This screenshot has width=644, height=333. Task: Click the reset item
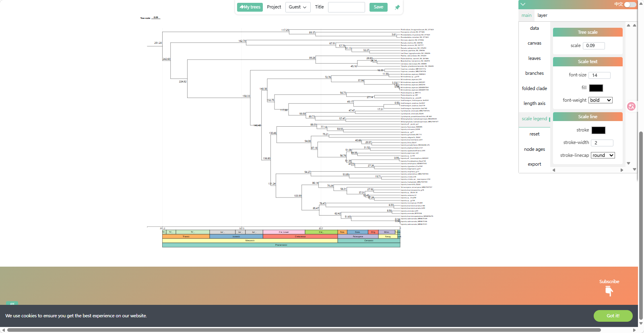tap(535, 134)
